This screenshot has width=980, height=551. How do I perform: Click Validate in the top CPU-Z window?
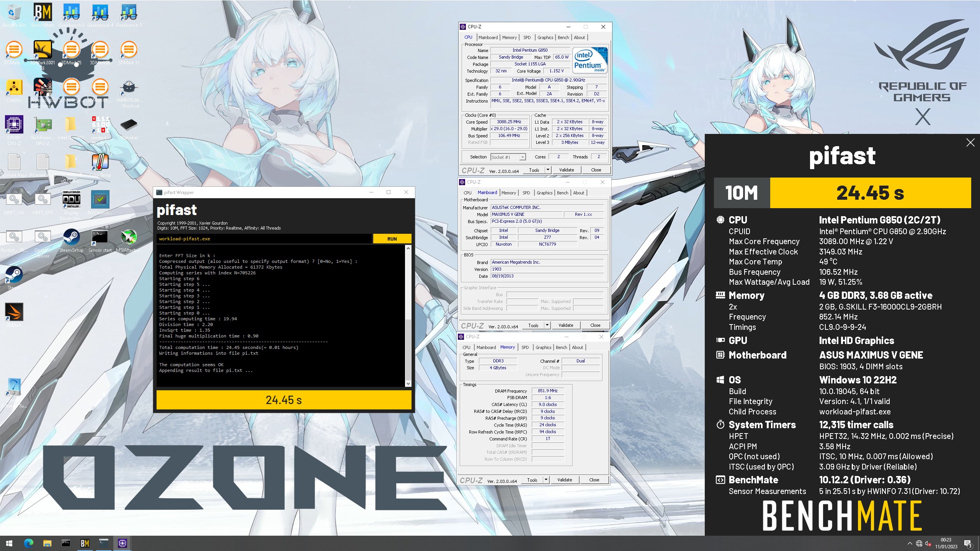coord(567,170)
